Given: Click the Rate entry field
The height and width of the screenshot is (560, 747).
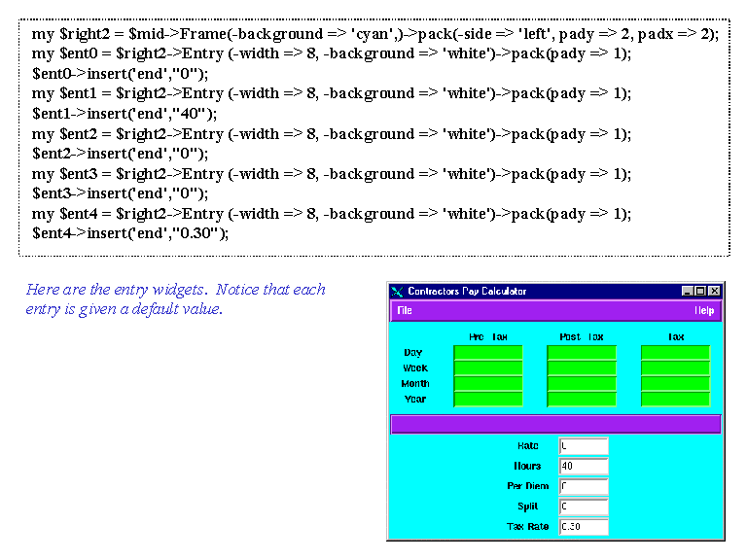Looking at the screenshot, I should pos(584,446).
